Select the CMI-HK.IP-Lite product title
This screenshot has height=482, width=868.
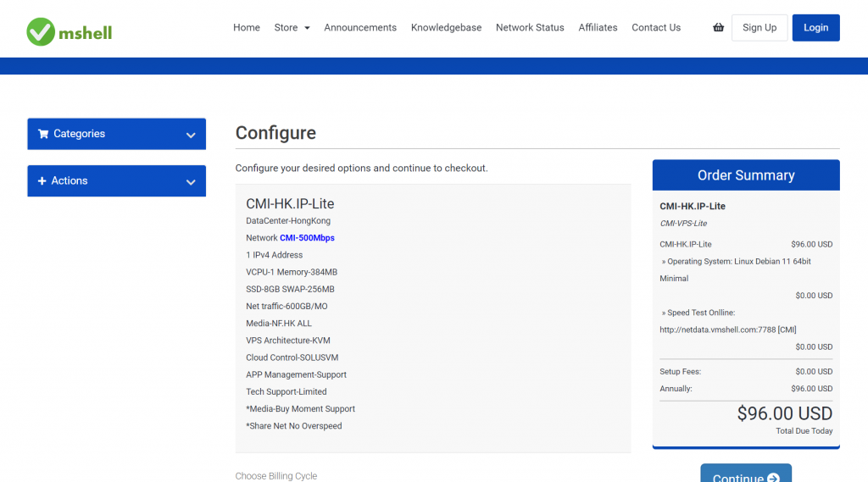tap(290, 203)
